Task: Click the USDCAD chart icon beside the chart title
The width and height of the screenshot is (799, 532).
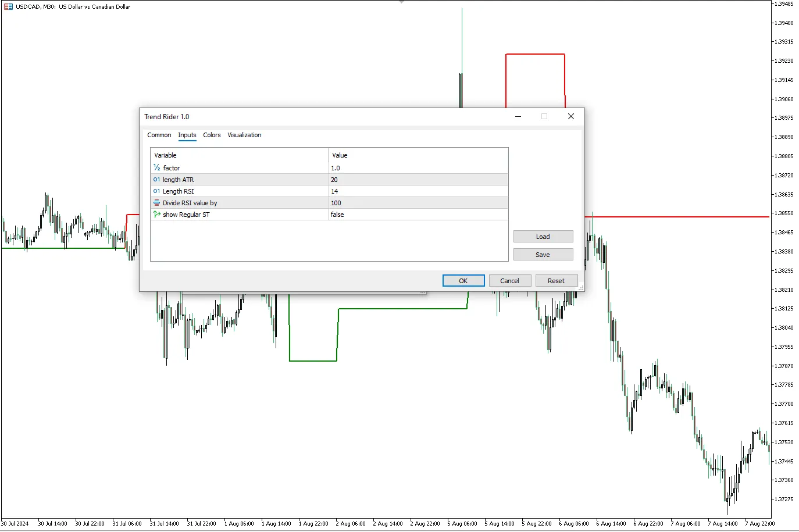Action: tap(8, 7)
